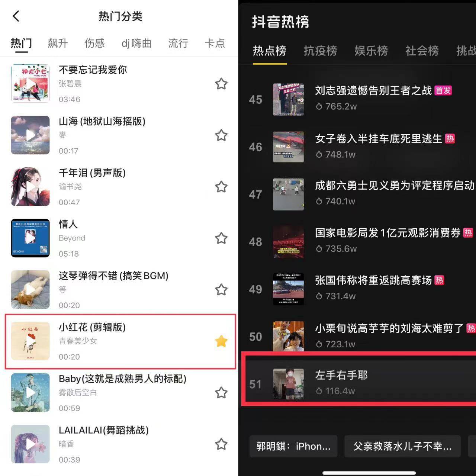Play 山海 cover thumbnail preview

click(x=30, y=135)
